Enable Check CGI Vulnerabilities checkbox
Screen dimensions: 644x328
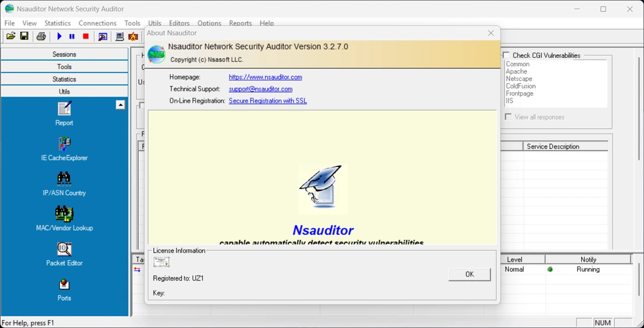point(507,55)
